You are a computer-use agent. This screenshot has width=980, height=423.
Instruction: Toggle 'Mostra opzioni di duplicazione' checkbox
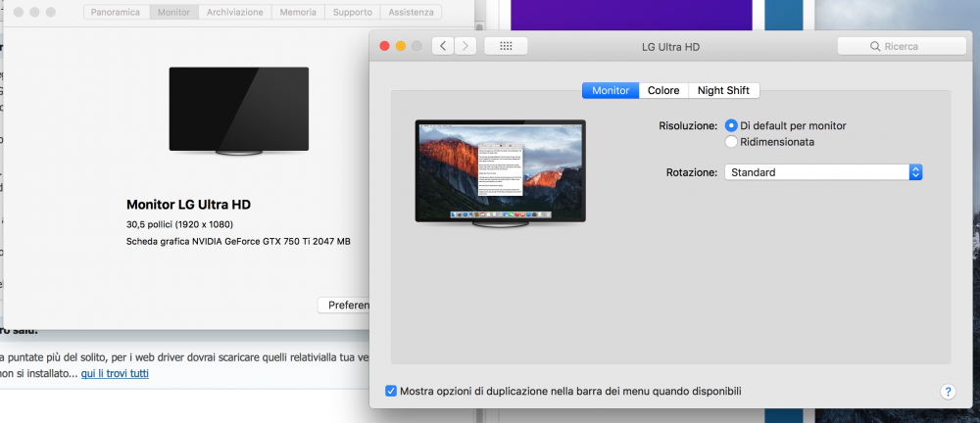pyautogui.click(x=391, y=391)
